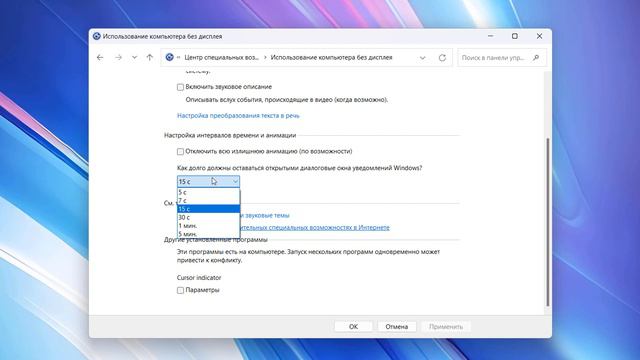This screenshot has height=360, width=640.
Task: Go up one level arrow
Action: [150, 58]
